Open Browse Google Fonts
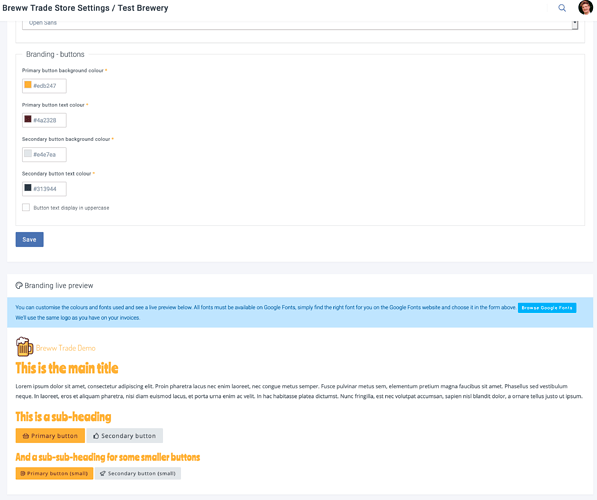Viewport: 597px width, 500px height. pos(547,308)
